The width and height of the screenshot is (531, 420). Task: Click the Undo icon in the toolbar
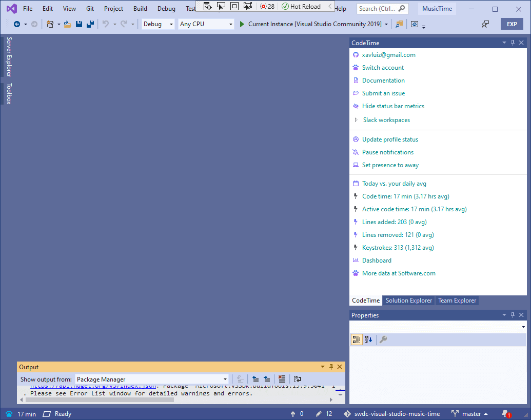106,24
